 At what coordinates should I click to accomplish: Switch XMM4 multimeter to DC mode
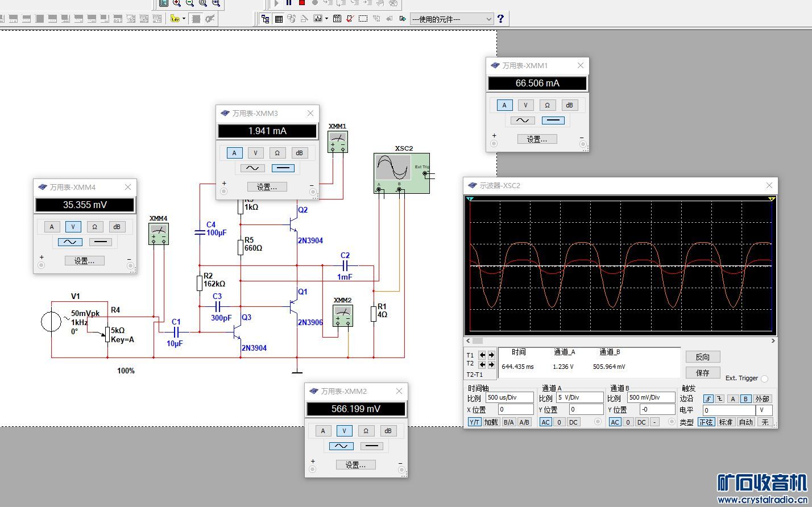[x=100, y=242]
